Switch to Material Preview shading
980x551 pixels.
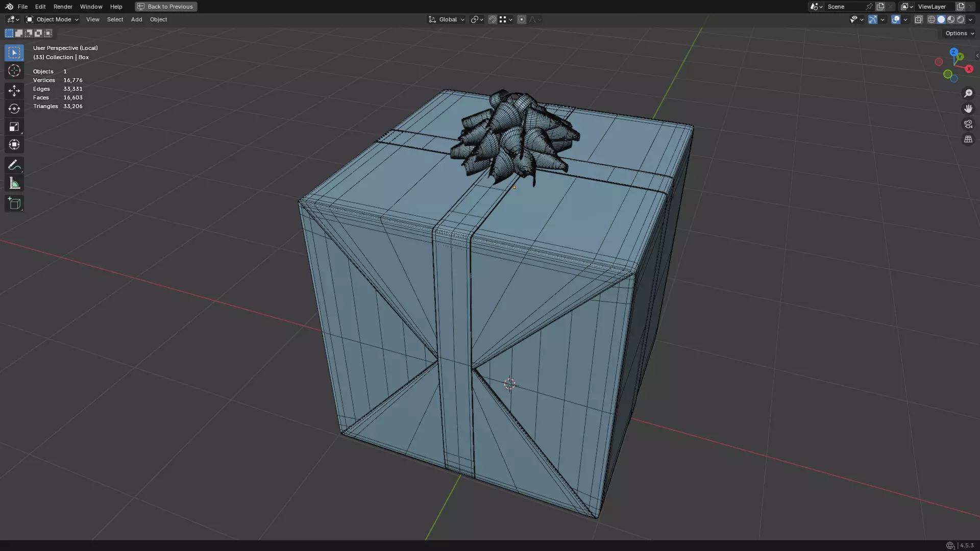tap(951, 19)
